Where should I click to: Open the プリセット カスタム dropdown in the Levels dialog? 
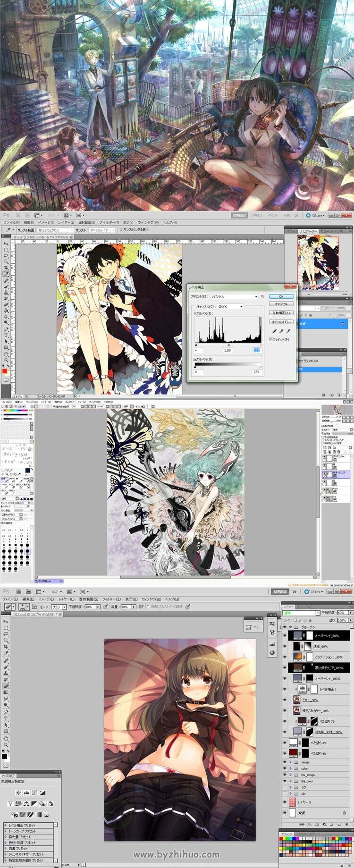point(235,297)
